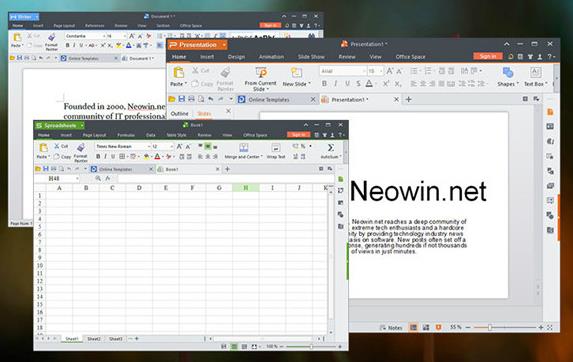This screenshot has height=362, width=573.
Task: Click the Notes button in status bar
Action: 391,328
